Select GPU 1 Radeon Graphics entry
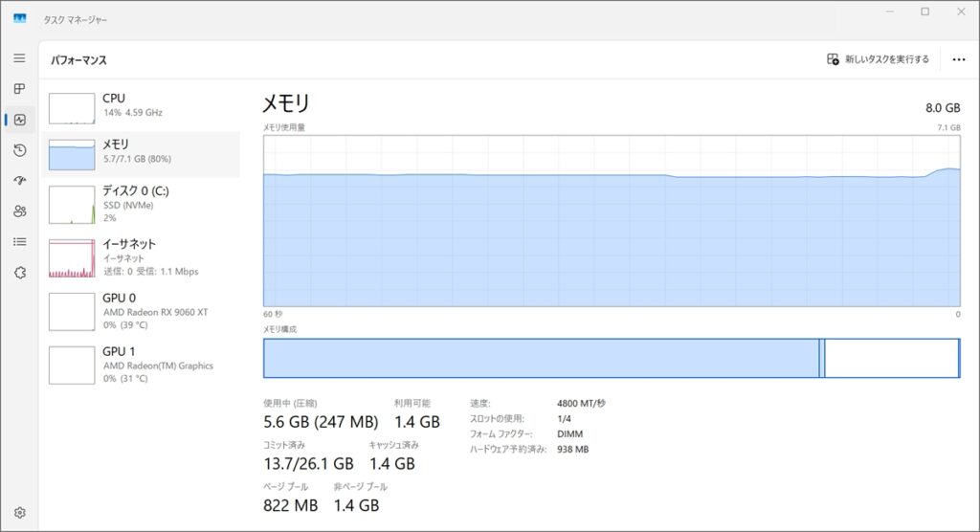 (x=141, y=365)
